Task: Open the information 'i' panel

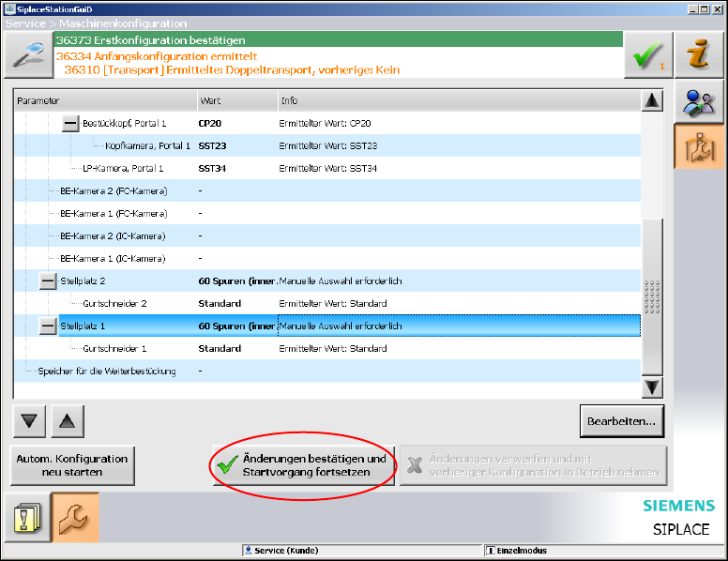Action: [696, 55]
